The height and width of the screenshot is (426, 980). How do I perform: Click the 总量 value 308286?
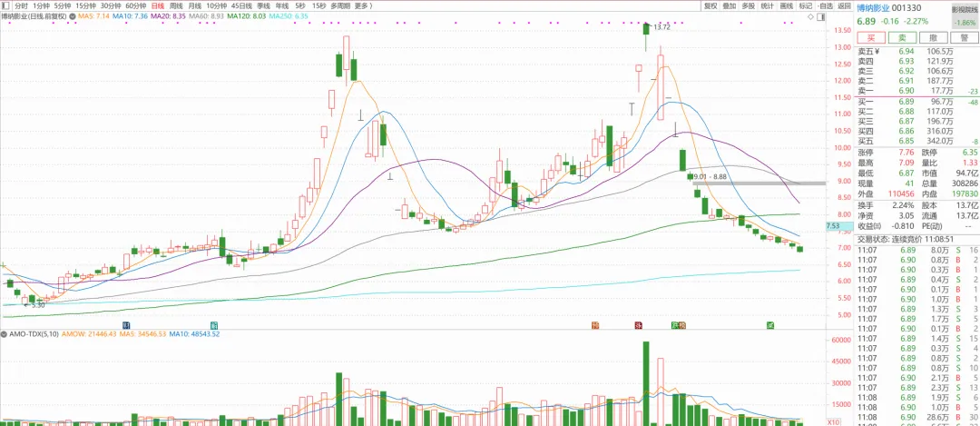click(x=965, y=183)
